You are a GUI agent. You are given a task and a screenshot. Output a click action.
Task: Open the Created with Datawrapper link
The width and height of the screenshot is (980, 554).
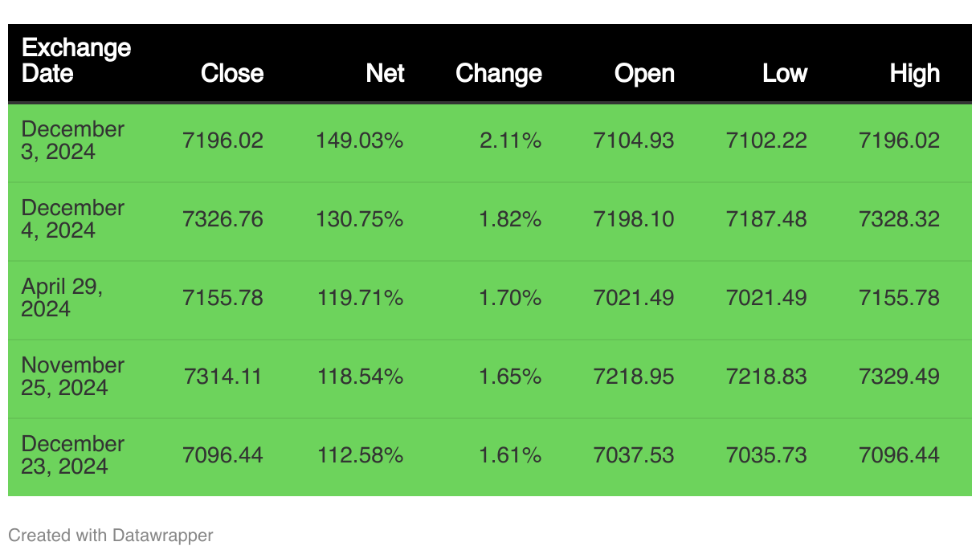[x=111, y=535]
